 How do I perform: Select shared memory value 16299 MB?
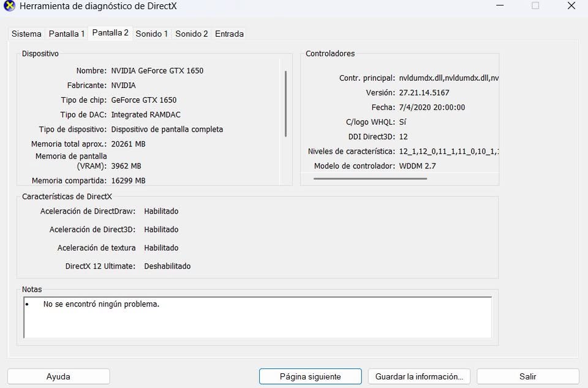pos(128,181)
